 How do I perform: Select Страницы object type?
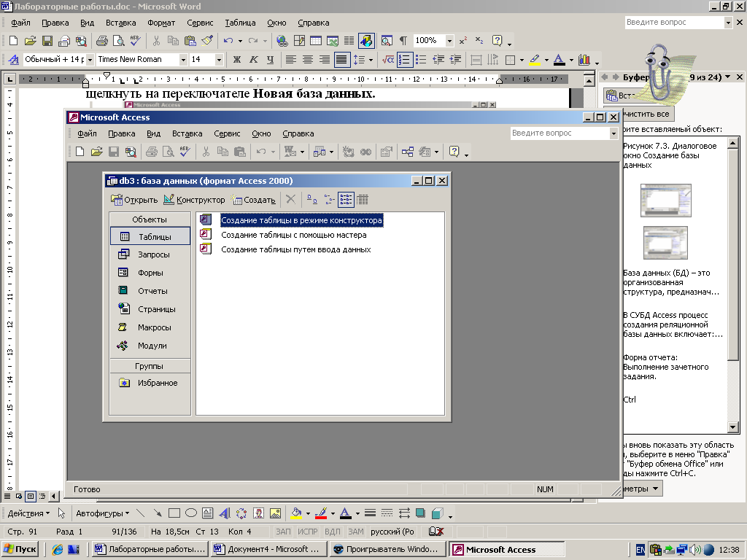pos(150,309)
